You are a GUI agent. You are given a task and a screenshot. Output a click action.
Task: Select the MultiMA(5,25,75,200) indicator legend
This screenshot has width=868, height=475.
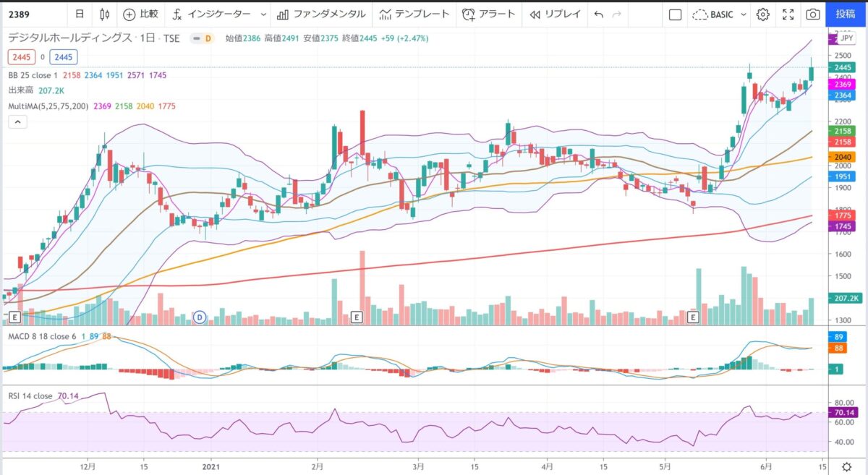(x=48, y=106)
